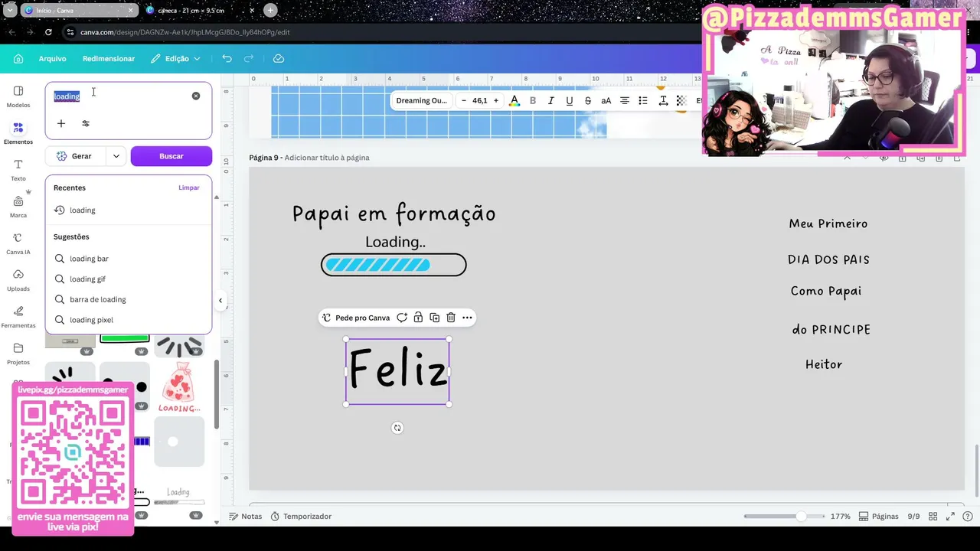980x551 pixels.
Task: Open the transparency checkerboard control
Action: point(681,100)
